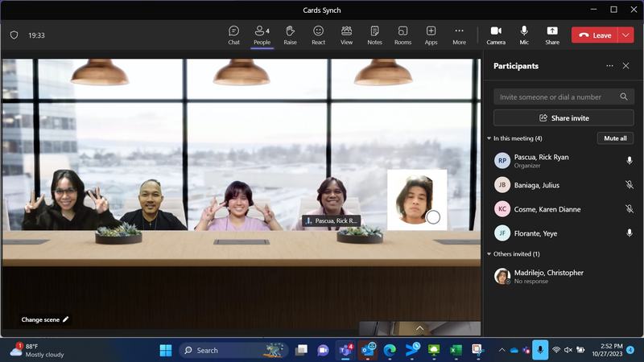
Task: Expand the Leave button dropdown arrow
Action: 626,35
